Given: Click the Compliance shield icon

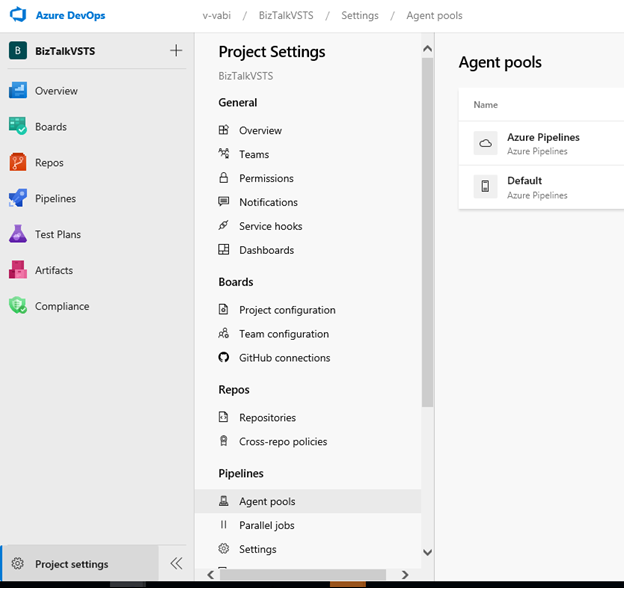Looking at the screenshot, I should tap(18, 306).
